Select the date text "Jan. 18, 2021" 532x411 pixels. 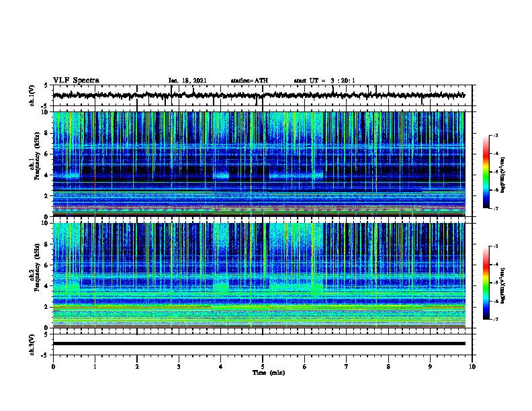pyautogui.click(x=187, y=81)
